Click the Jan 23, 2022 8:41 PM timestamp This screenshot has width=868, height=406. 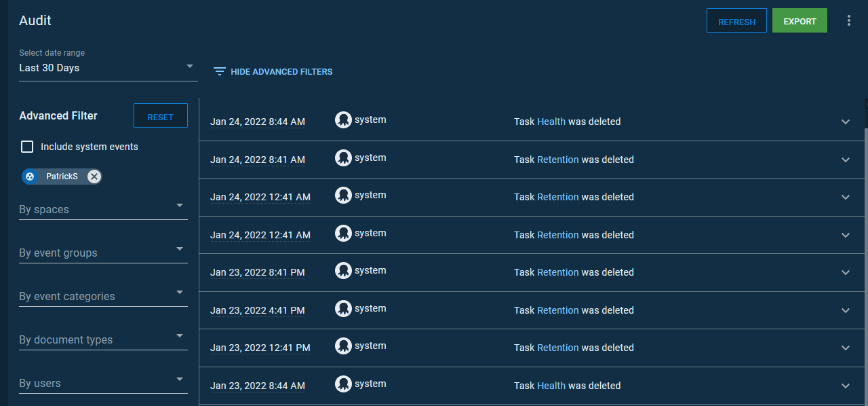(x=258, y=272)
